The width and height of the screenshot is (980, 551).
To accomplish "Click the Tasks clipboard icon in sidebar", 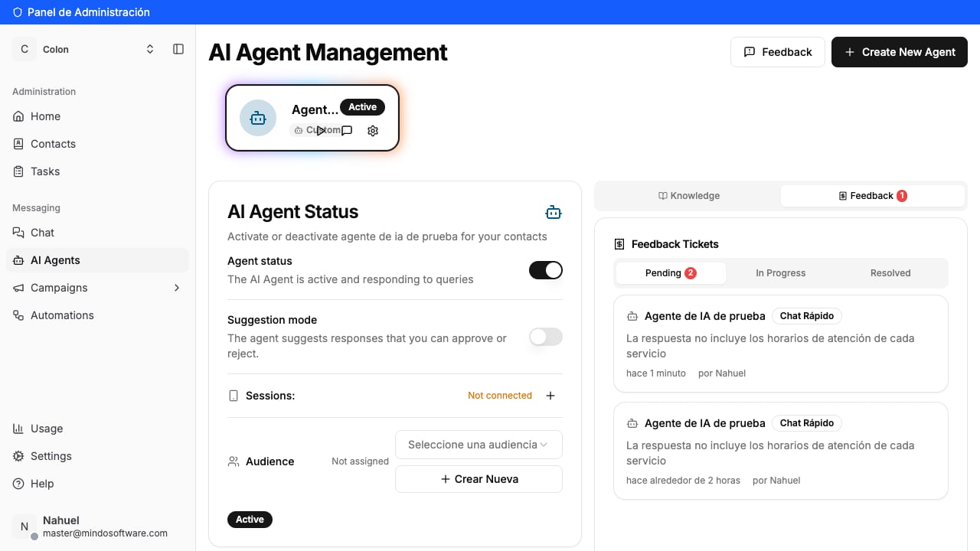I will click(x=18, y=171).
